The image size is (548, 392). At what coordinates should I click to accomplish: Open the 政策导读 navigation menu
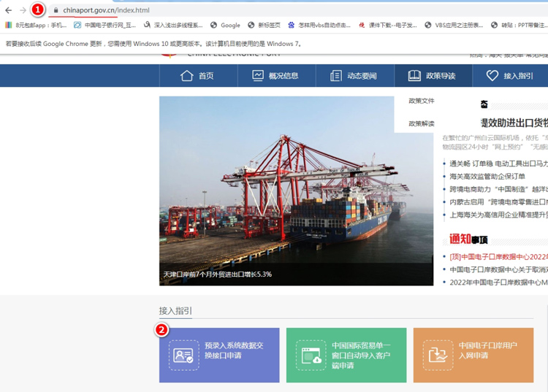433,75
